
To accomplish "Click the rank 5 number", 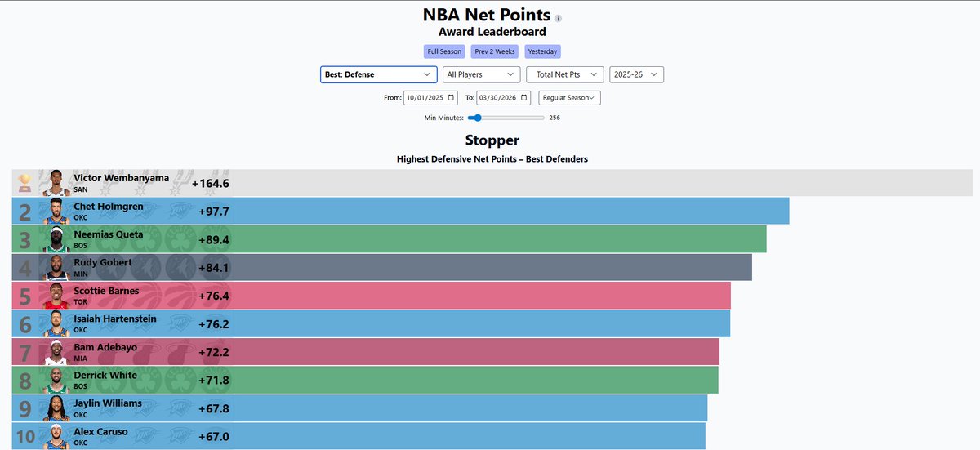I will 25,296.
